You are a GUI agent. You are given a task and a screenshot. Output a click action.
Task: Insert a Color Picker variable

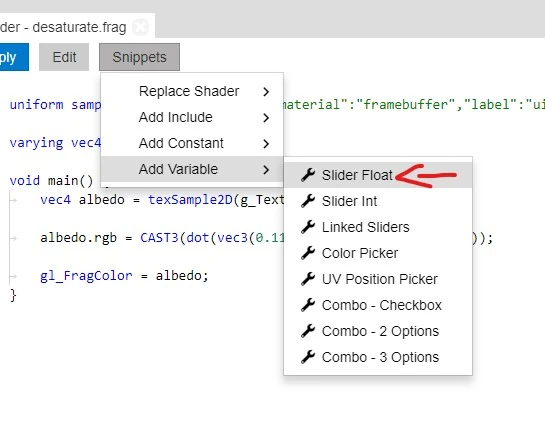coord(378,253)
